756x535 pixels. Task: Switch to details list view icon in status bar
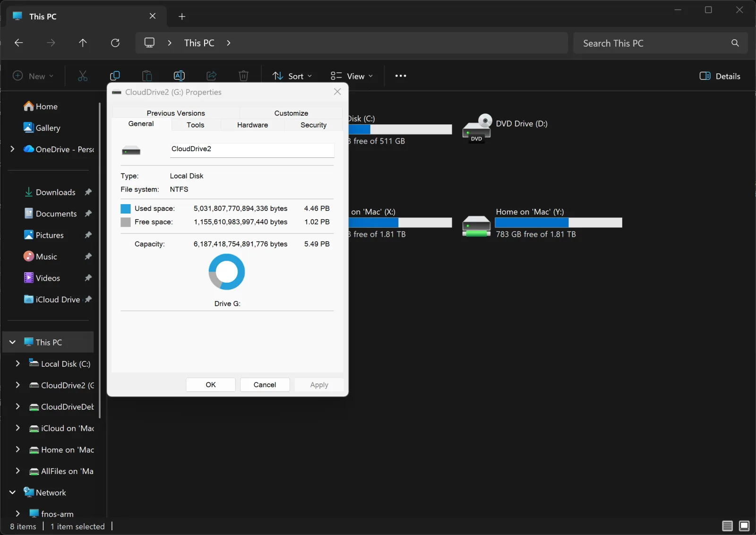(x=727, y=526)
